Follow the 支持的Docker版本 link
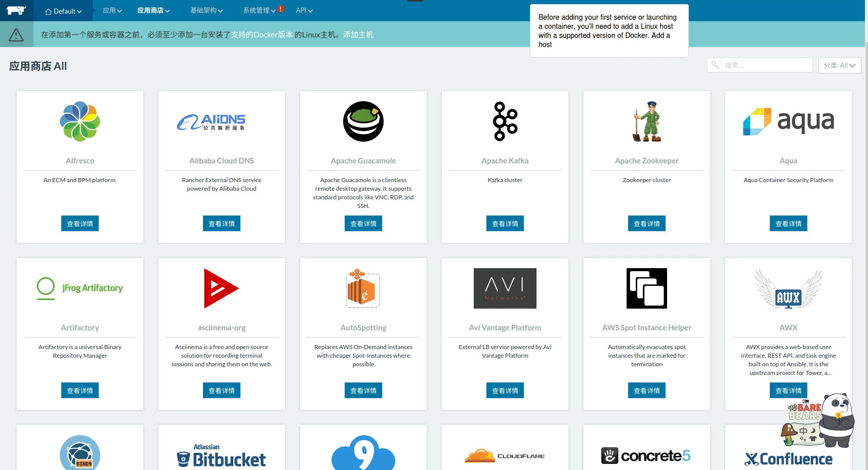The image size is (868, 470). pos(262,34)
